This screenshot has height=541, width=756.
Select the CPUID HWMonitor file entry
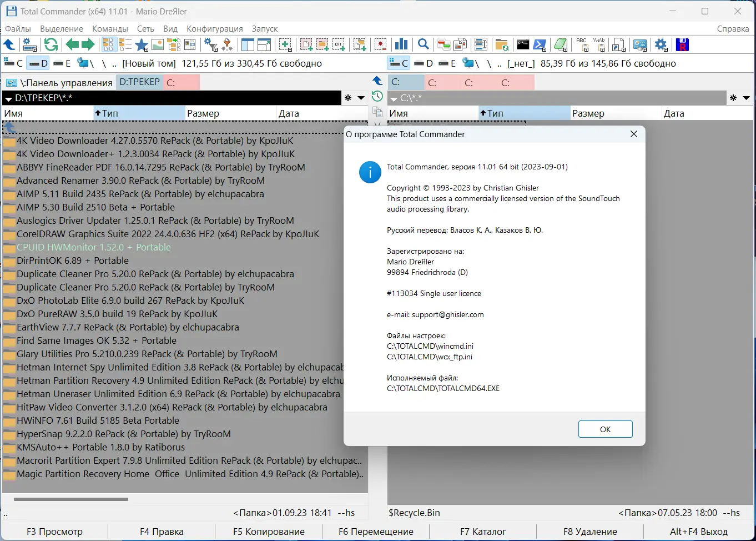pos(93,247)
